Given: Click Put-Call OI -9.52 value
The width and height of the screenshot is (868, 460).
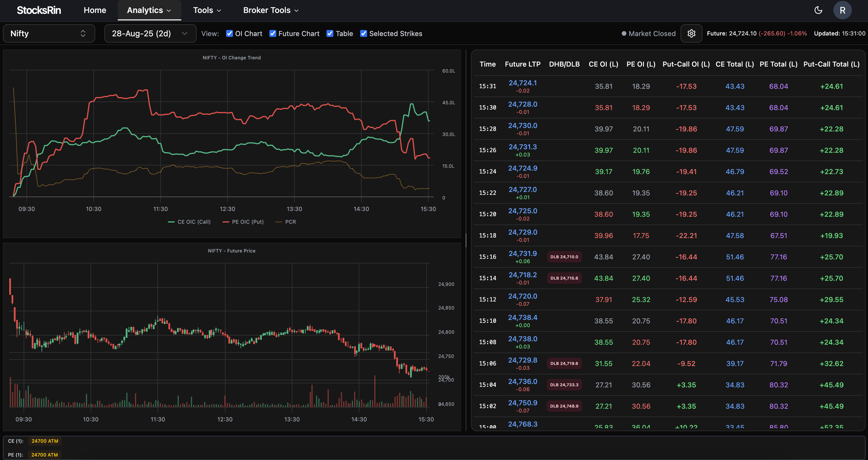Looking at the screenshot, I should [x=686, y=363].
